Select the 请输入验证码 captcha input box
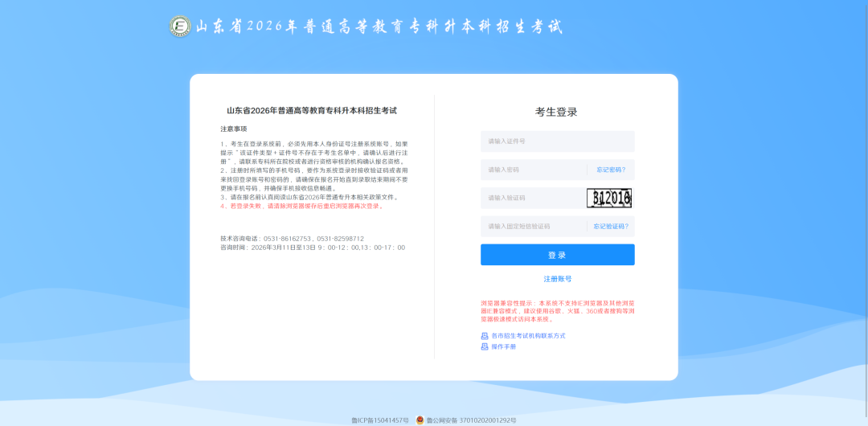This screenshot has width=868, height=426. click(x=532, y=198)
